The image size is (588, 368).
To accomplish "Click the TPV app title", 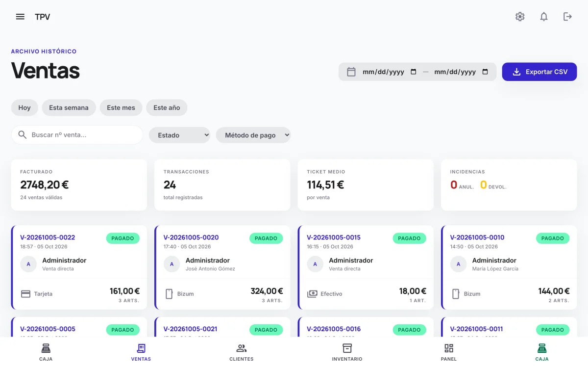I will (43, 17).
